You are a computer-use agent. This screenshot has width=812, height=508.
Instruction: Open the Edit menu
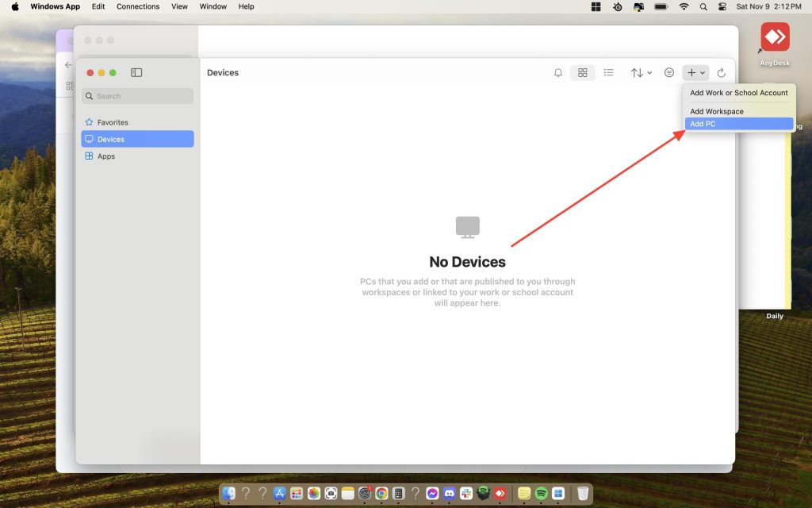(x=98, y=6)
